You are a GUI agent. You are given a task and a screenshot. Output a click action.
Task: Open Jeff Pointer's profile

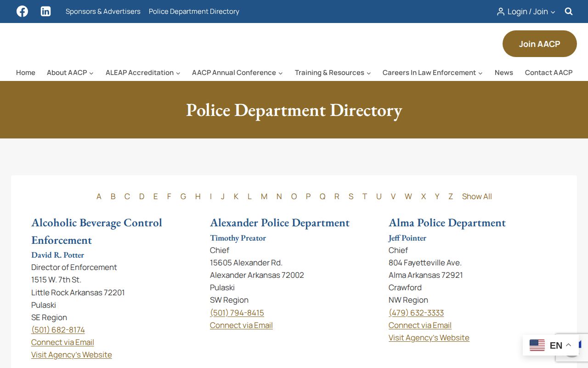[x=407, y=238]
